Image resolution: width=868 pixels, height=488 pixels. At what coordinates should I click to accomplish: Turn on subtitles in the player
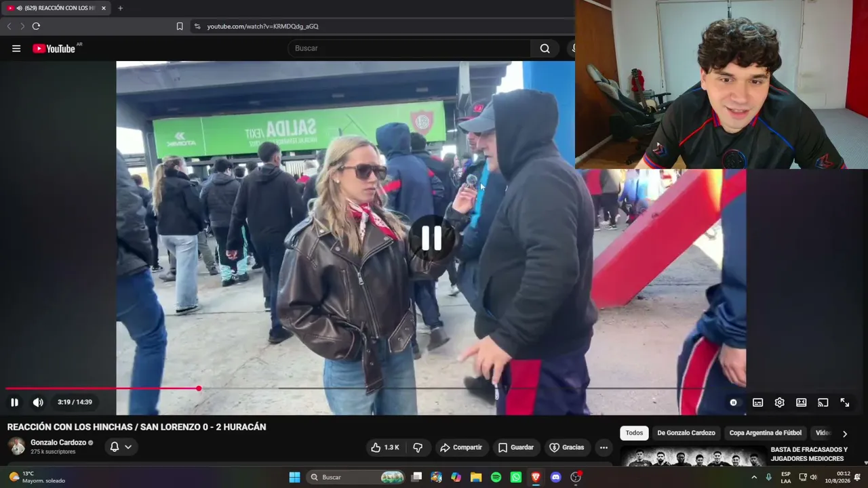[x=757, y=403]
